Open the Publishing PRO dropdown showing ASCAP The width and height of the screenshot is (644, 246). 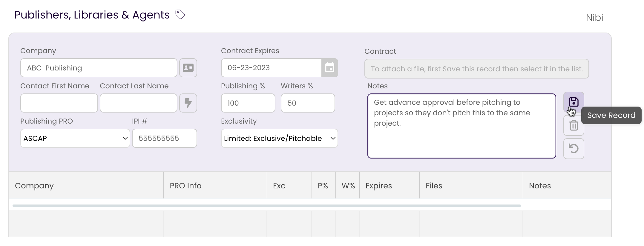tap(75, 138)
